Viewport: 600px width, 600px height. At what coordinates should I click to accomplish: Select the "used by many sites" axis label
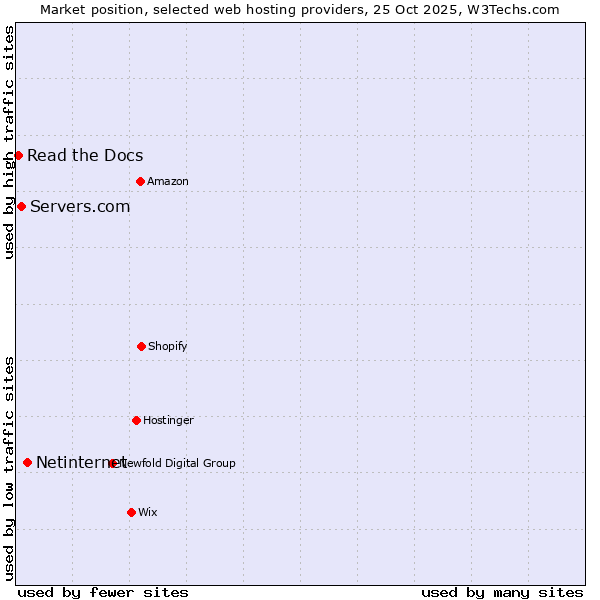coord(502,592)
